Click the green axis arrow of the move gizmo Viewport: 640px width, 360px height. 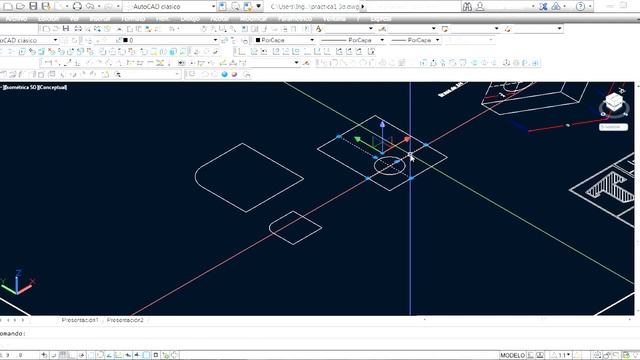click(x=358, y=140)
